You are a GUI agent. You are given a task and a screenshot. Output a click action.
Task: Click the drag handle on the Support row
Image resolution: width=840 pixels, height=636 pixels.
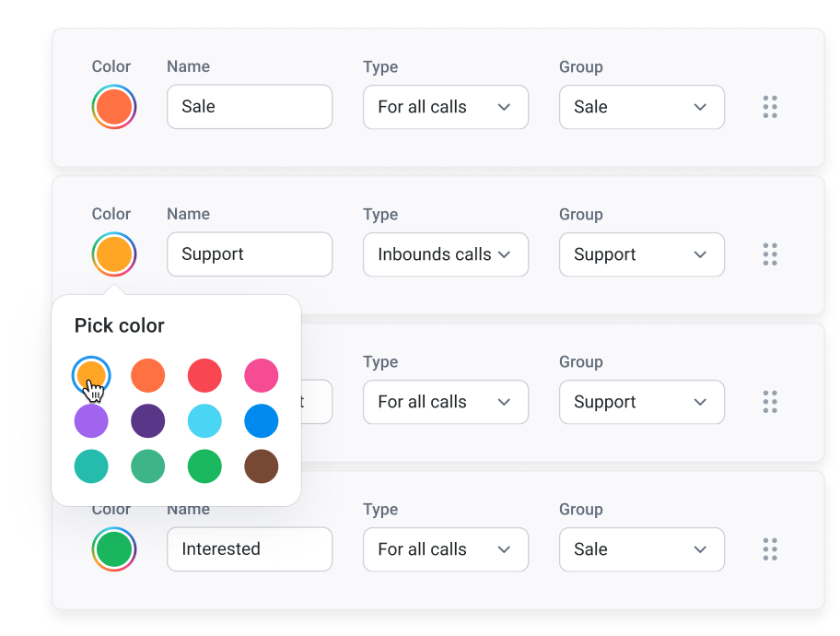(x=771, y=254)
